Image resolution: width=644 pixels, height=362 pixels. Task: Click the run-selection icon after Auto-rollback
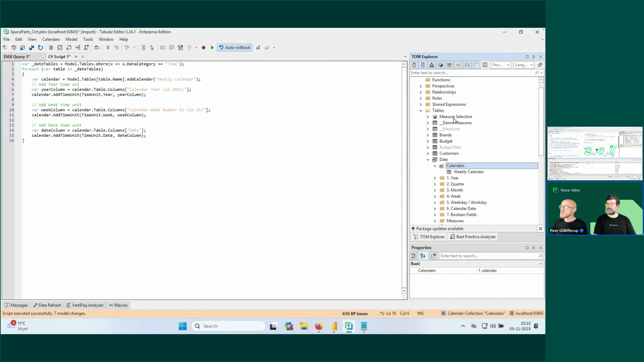click(258, 48)
